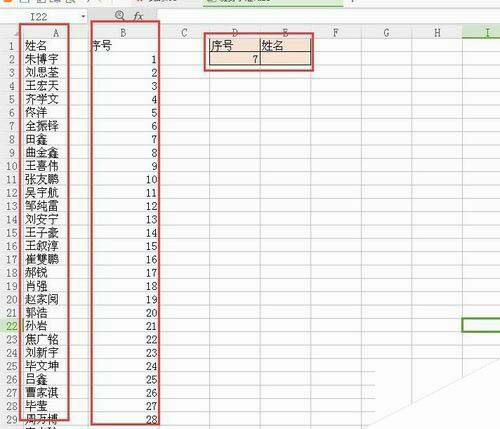The image size is (500, 429).
Task: Select the name 孙岩
Action: click(36, 326)
